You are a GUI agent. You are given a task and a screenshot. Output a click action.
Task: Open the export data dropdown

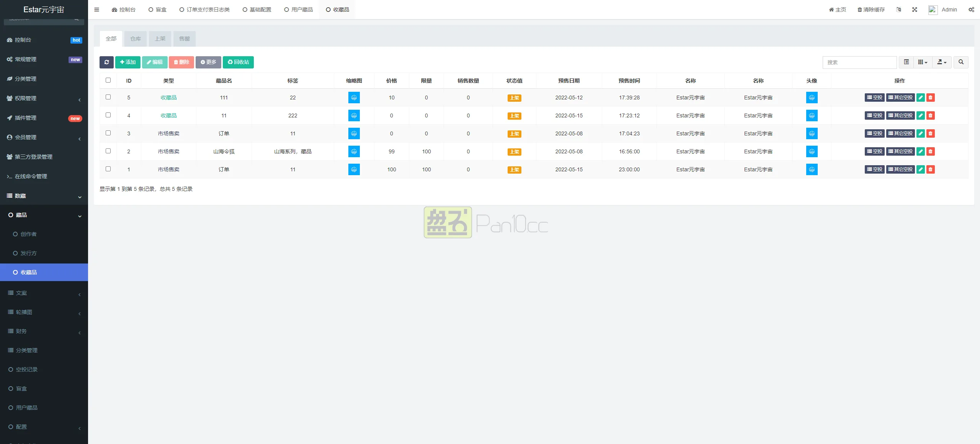(x=942, y=62)
